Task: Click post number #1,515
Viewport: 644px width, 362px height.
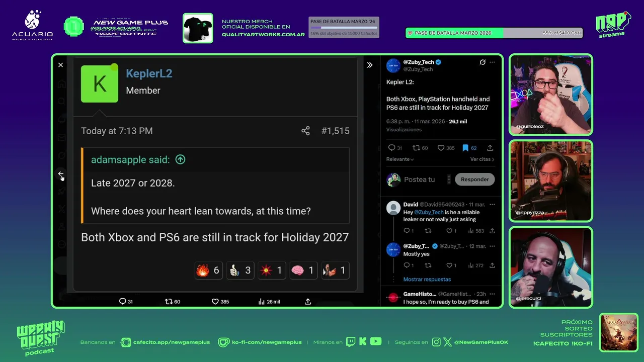Action: coord(335,131)
